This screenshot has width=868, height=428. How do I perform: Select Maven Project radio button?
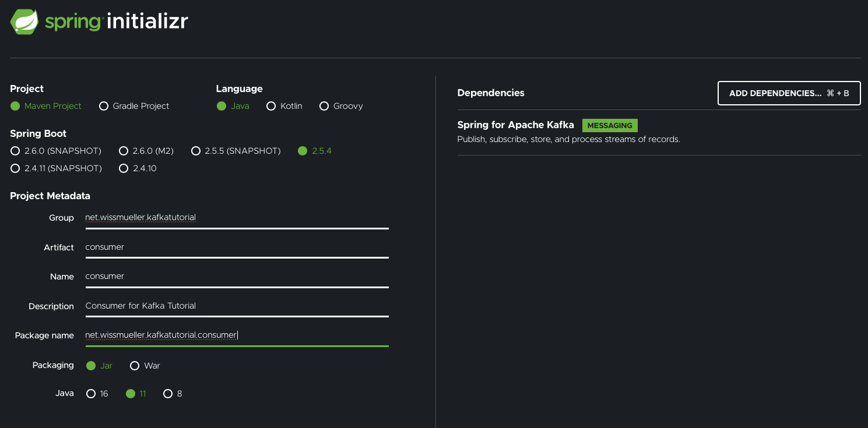pos(15,106)
